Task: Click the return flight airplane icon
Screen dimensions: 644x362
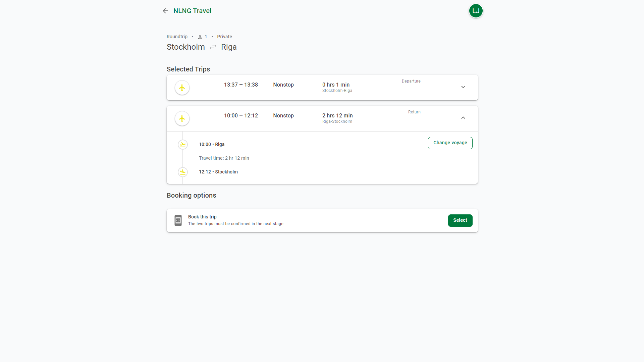Action: 182,118
